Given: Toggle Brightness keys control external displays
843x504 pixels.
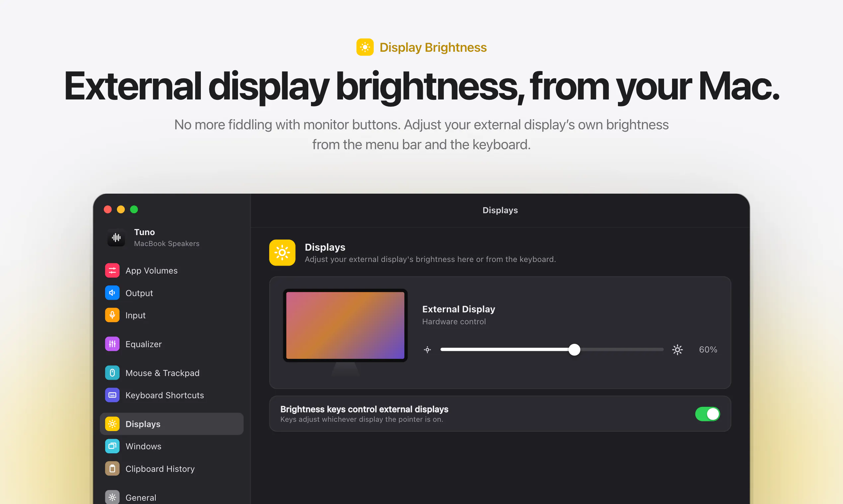Looking at the screenshot, I should click(707, 414).
